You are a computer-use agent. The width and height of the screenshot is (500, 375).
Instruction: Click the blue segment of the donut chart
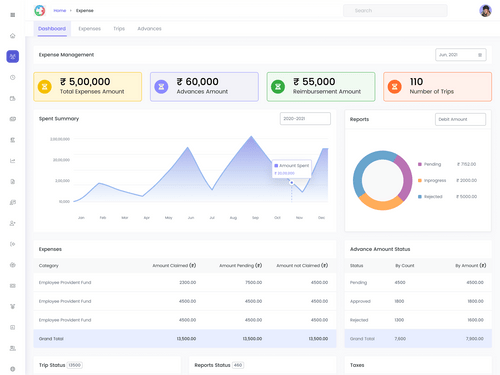365,168
